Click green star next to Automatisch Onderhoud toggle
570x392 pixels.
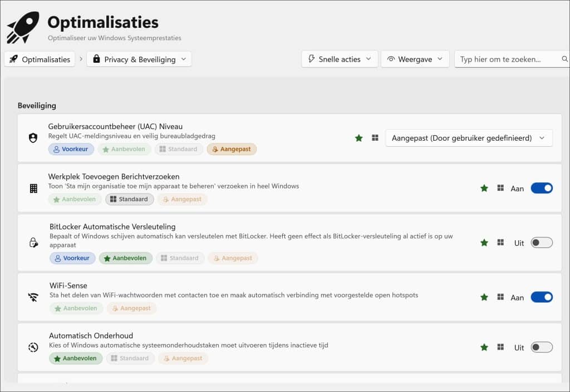(x=484, y=348)
